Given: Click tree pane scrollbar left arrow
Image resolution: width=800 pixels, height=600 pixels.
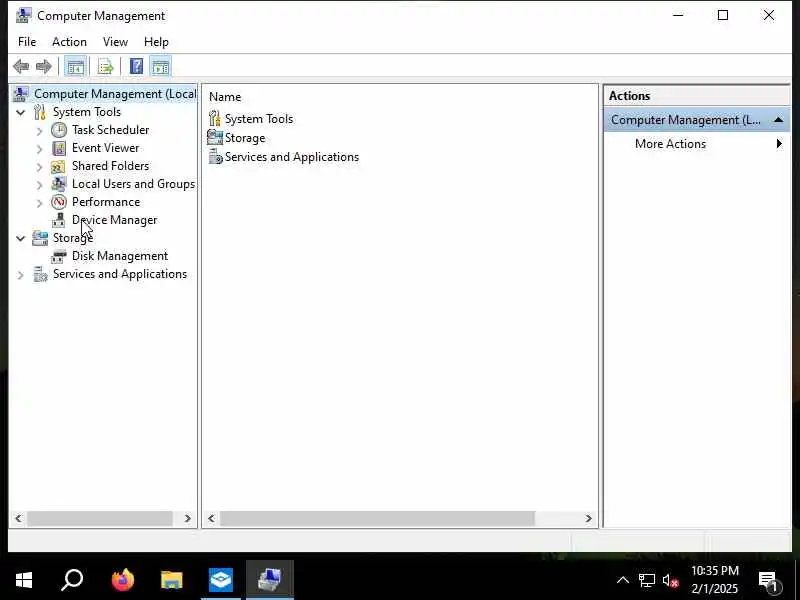Looking at the screenshot, I should [x=18, y=518].
